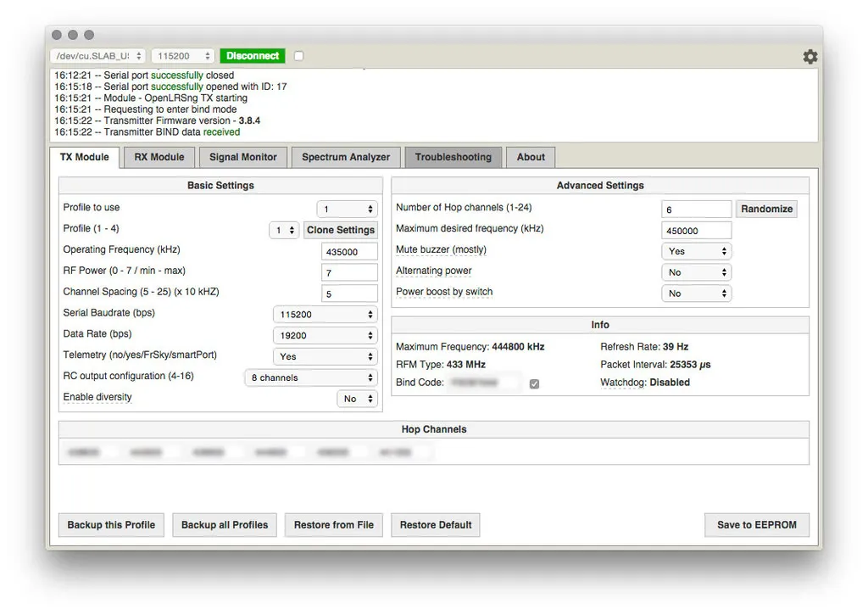Uncheck the Bind Code checkbox

tap(534, 383)
